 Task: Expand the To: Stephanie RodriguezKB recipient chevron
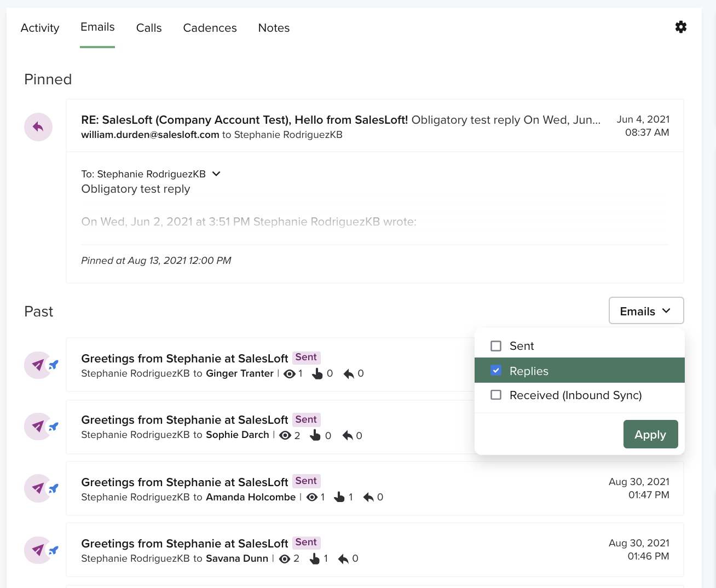point(216,174)
